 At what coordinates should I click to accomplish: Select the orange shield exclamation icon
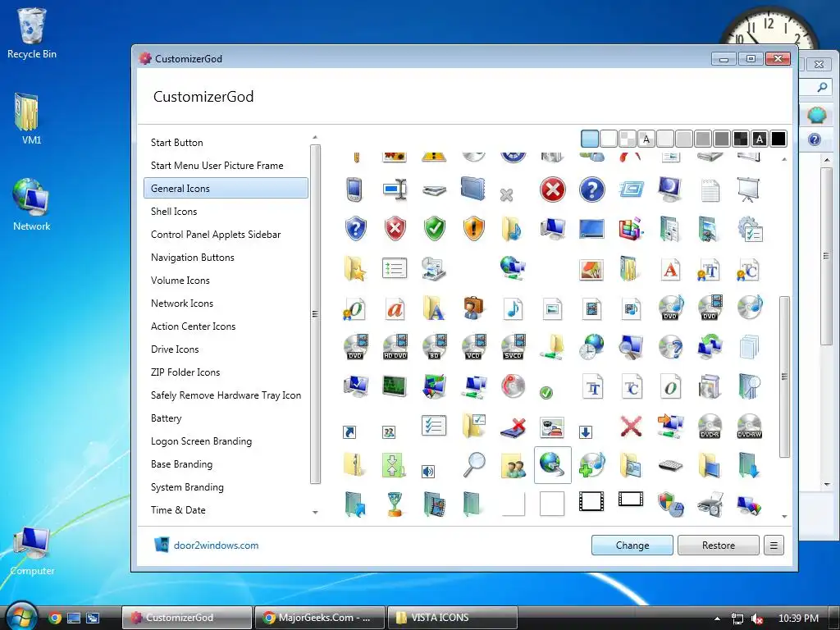(473, 229)
